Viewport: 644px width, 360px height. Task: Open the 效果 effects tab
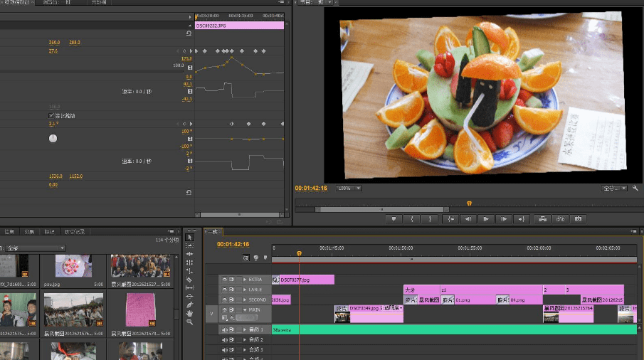29,232
